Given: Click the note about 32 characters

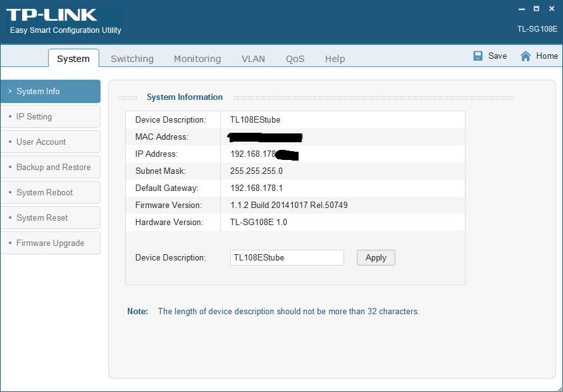Looking at the screenshot, I should [x=288, y=311].
